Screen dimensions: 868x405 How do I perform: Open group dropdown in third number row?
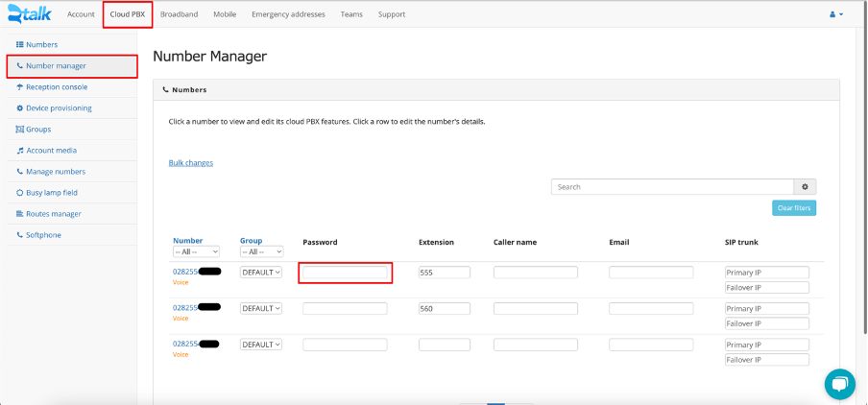click(x=261, y=345)
